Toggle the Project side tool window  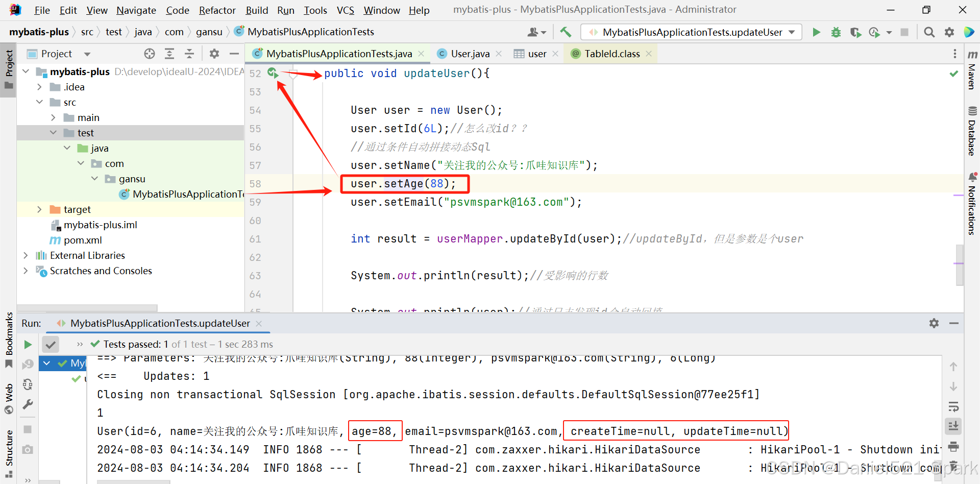point(9,69)
